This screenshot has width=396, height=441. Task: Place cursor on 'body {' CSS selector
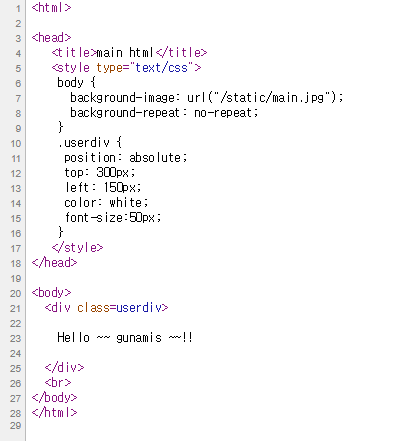[76, 82]
